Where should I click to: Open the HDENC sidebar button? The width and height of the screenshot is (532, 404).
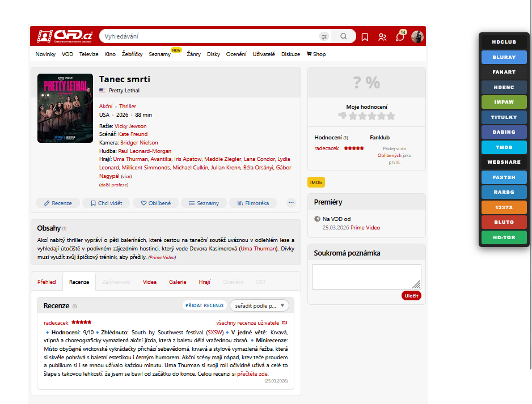click(504, 87)
